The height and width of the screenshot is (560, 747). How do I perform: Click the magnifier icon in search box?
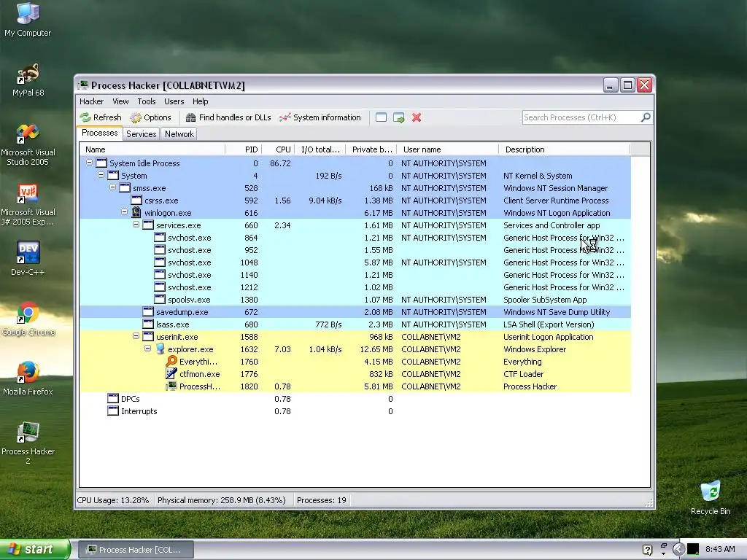646,117
